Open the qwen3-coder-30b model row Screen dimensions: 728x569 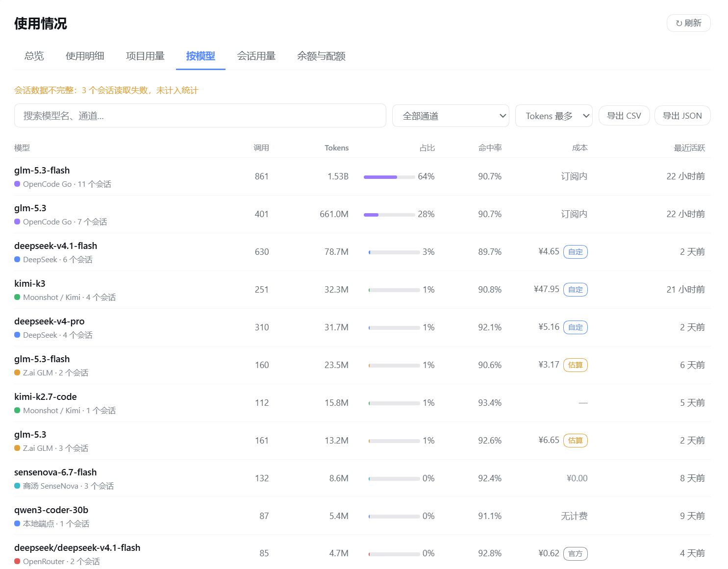click(x=362, y=516)
